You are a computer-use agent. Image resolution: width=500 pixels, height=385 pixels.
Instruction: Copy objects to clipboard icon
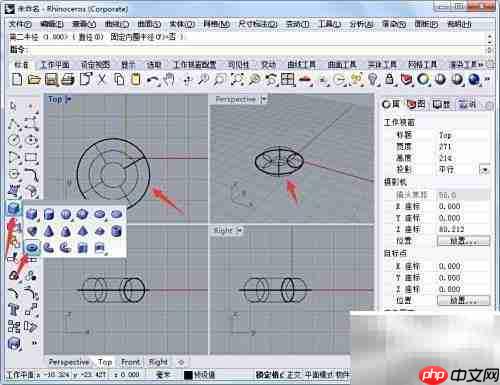pyautogui.click(x=119, y=79)
